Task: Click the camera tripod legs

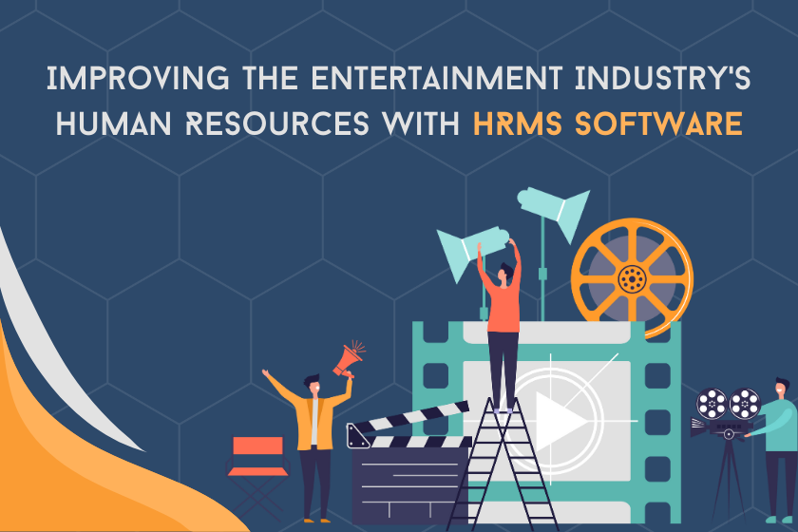Action: point(728,484)
